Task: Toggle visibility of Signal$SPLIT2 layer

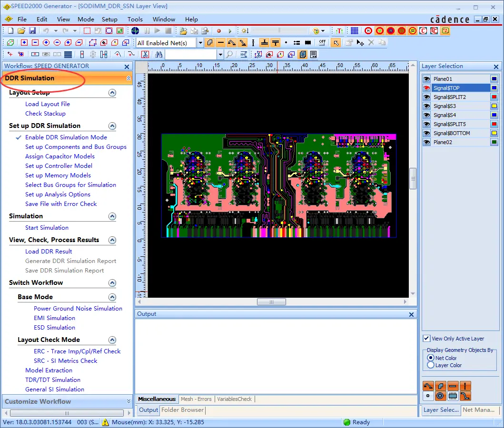Action: pyautogui.click(x=426, y=97)
